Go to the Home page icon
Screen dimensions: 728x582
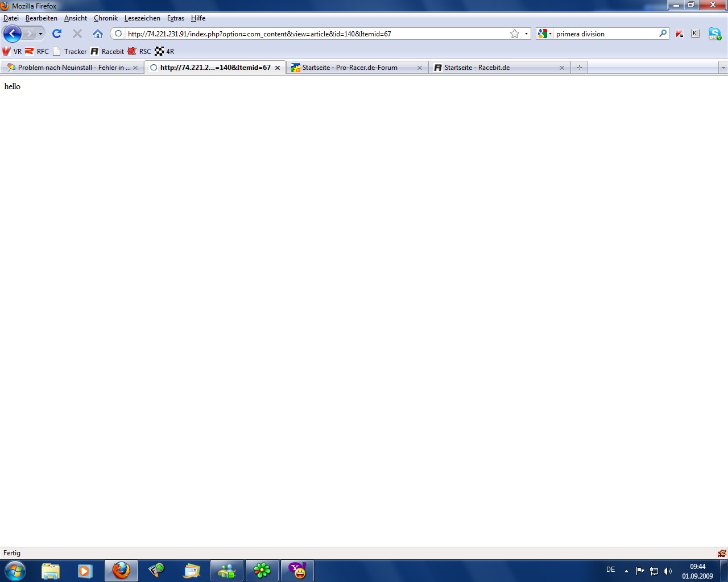(98, 34)
